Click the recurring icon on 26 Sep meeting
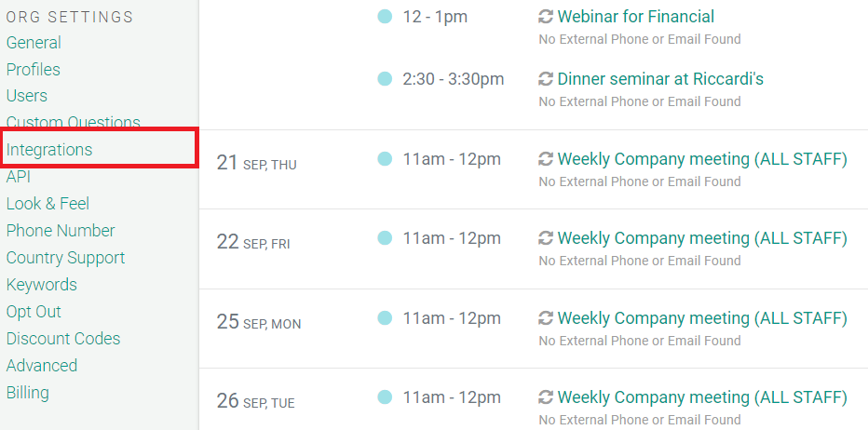The width and height of the screenshot is (868, 430). point(546,397)
